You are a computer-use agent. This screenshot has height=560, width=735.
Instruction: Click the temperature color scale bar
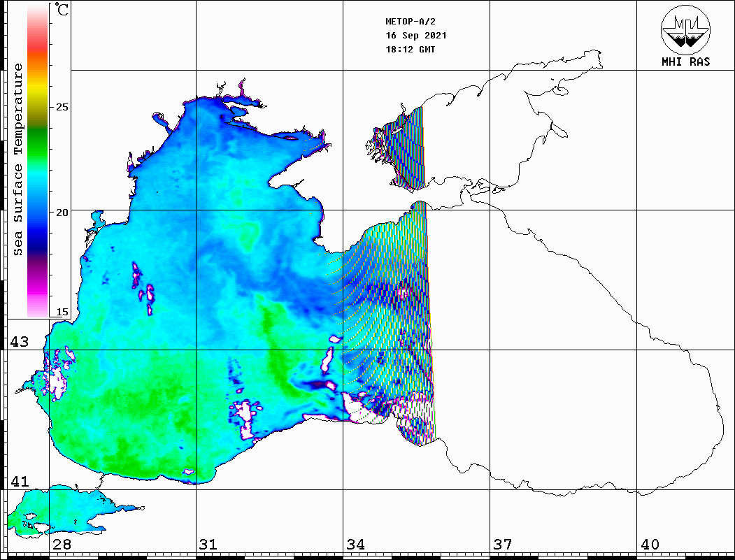[38, 161]
